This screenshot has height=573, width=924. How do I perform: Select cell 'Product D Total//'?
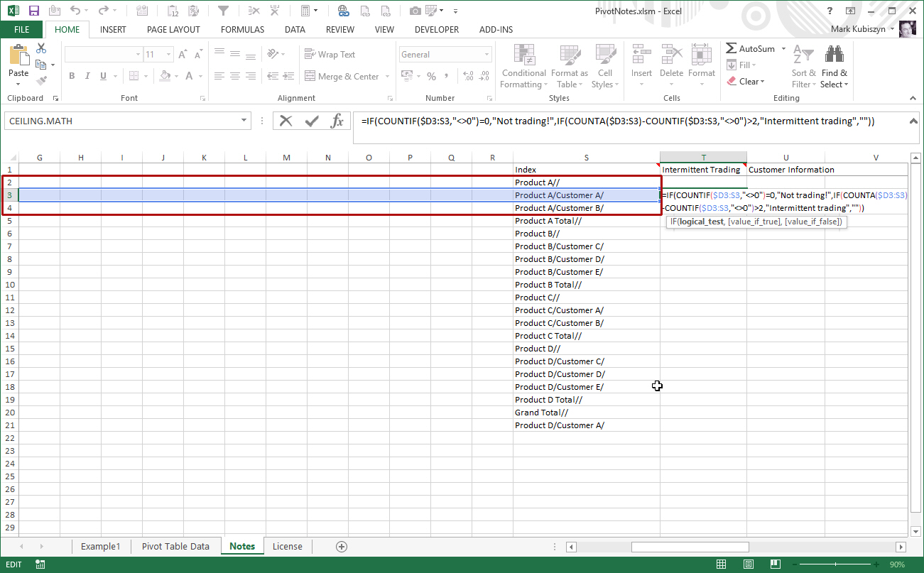(x=587, y=400)
